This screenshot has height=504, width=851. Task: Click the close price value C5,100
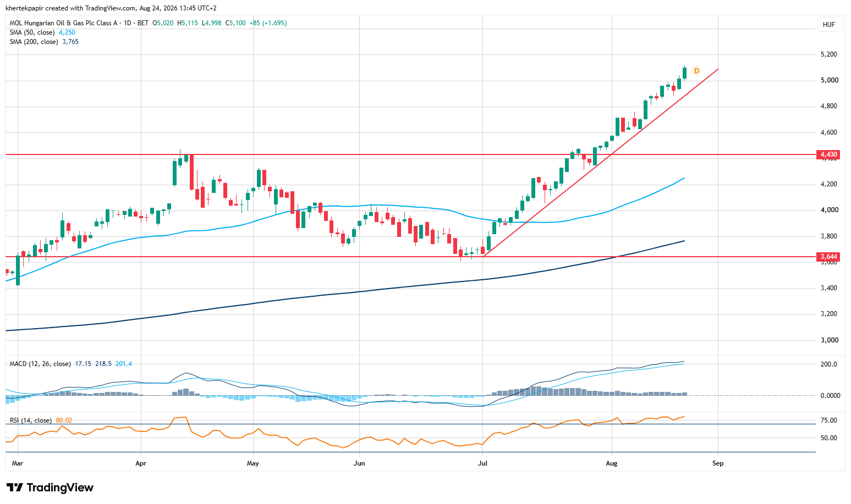tap(235, 23)
